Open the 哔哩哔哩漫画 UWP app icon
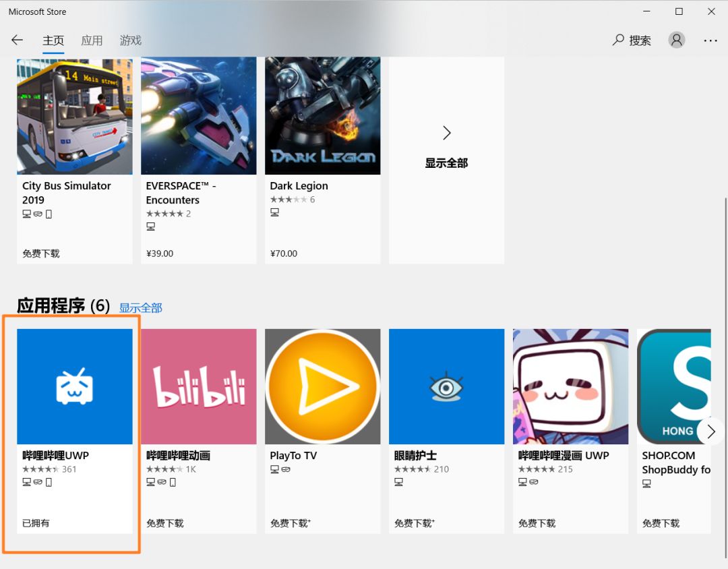The width and height of the screenshot is (728, 569). (x=571, y=386)
